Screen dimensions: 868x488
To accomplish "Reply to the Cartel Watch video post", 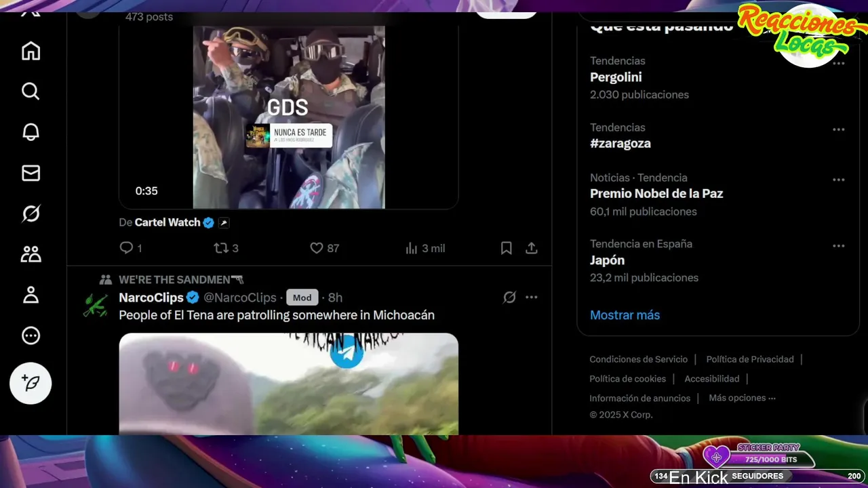I will click(x=131, y=248).
